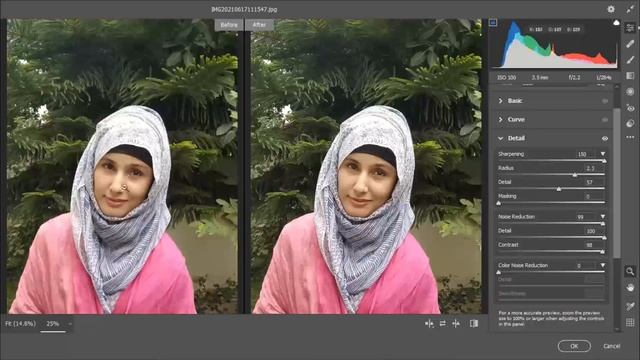The image size is (640, 360).
Task: Select the Zoom magnifier tool
Action: tap(630, 271)
